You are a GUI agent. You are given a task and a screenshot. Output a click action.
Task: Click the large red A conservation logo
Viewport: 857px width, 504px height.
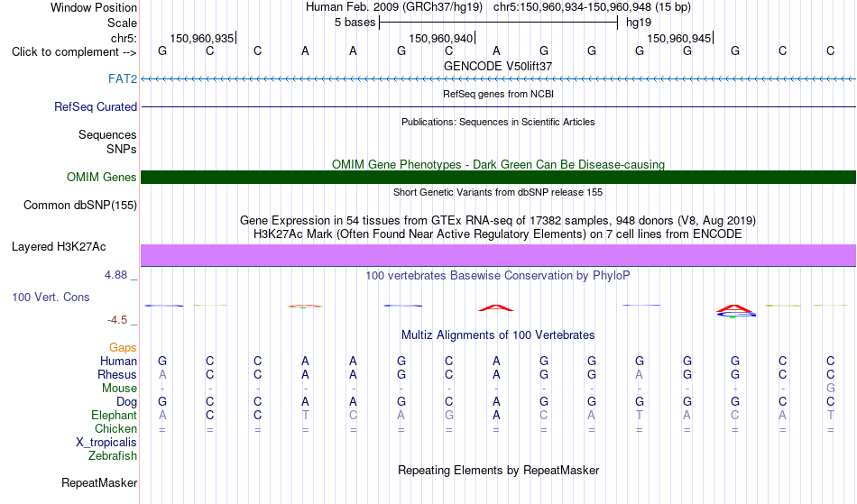coord(496,308)
